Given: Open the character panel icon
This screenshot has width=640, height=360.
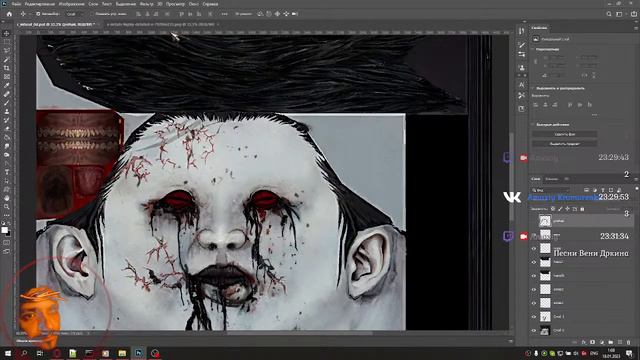Looking at the screenshot, I should point(522,84).
